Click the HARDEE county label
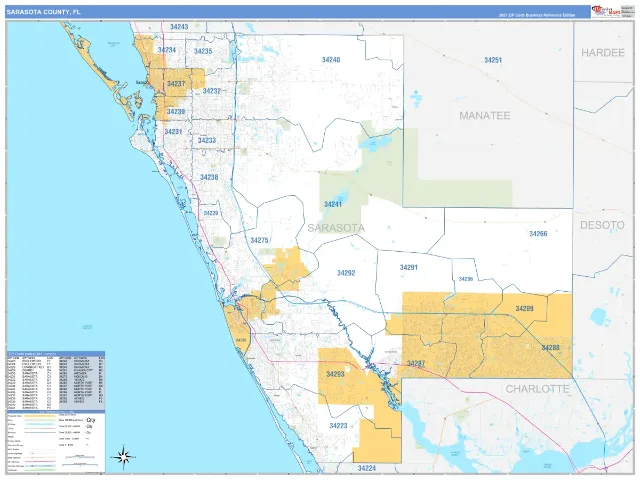Image resolution: width=640 pixels, height=480 pixels. (603, 53)
